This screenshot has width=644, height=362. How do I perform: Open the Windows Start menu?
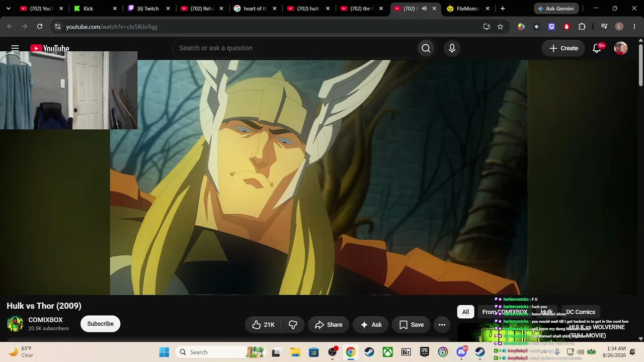pos(164,352)
